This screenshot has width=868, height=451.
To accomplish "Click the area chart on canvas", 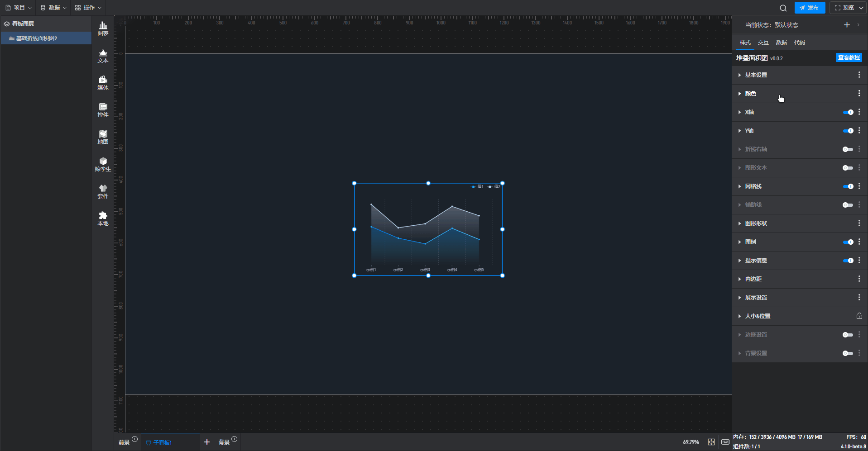I will click(428, 229).
